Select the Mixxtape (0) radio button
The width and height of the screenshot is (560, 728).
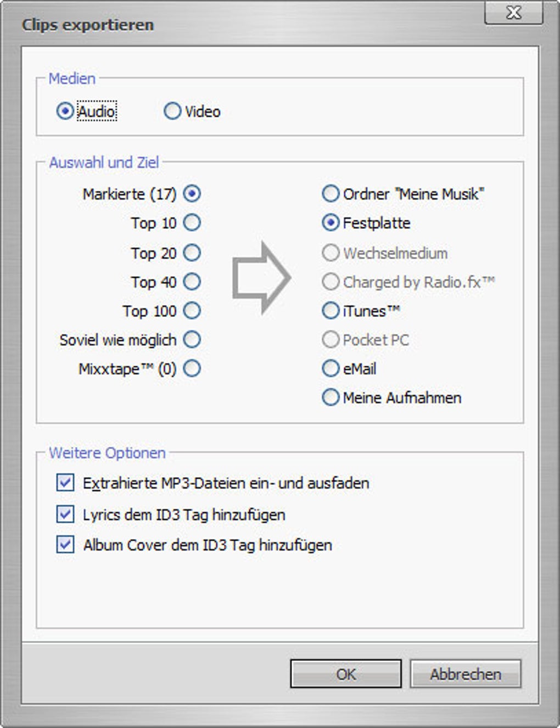pos(192,368)
